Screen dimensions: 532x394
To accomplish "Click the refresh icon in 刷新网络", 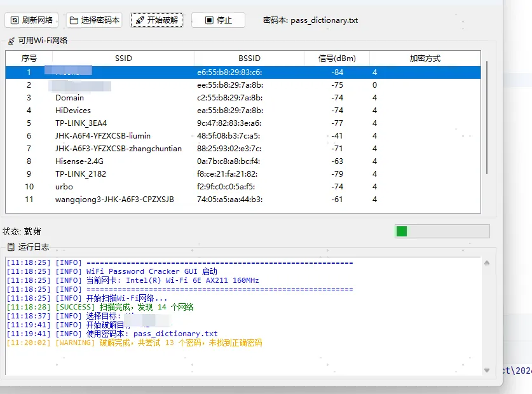I will click(15, 20).
